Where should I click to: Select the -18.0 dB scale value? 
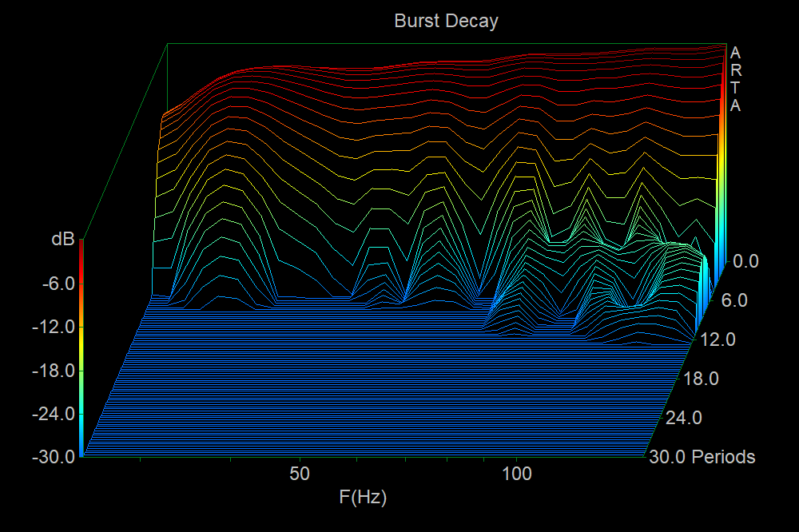click(x=51, y=371)
